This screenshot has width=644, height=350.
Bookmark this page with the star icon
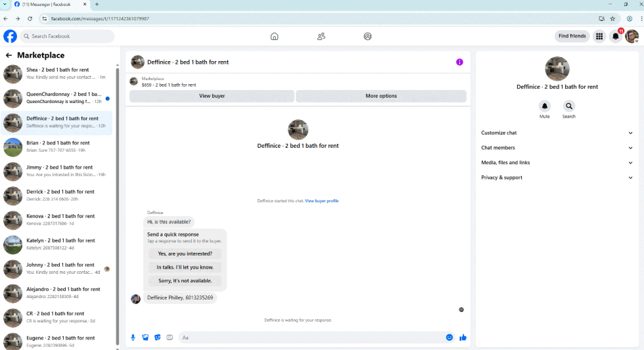point(612,18)
